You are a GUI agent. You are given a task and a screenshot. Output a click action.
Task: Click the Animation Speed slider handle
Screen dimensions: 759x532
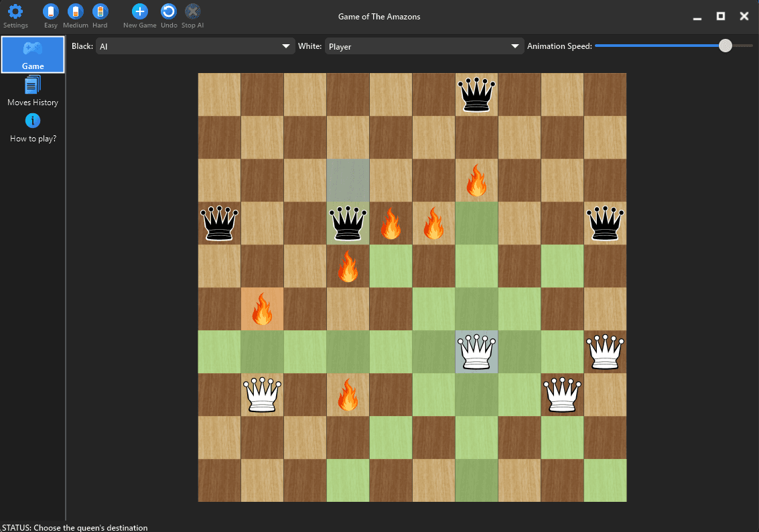tap(725, 46)
